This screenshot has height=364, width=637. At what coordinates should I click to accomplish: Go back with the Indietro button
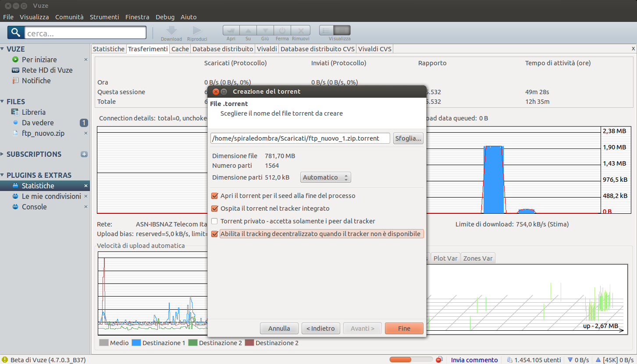320,329
